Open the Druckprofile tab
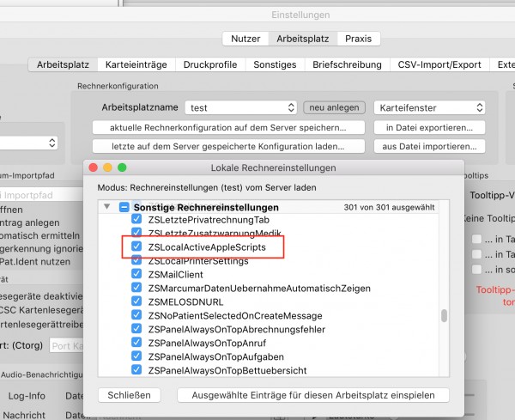This screenshot has width=515, height=420. click(210, 64)
